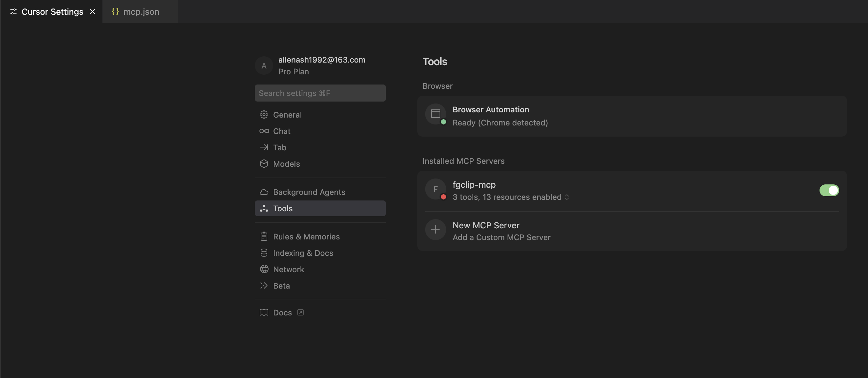Click the Ready (Chrome detected) status text
The width and height of the screenshot is (868, 378).
tap(500, 123)
